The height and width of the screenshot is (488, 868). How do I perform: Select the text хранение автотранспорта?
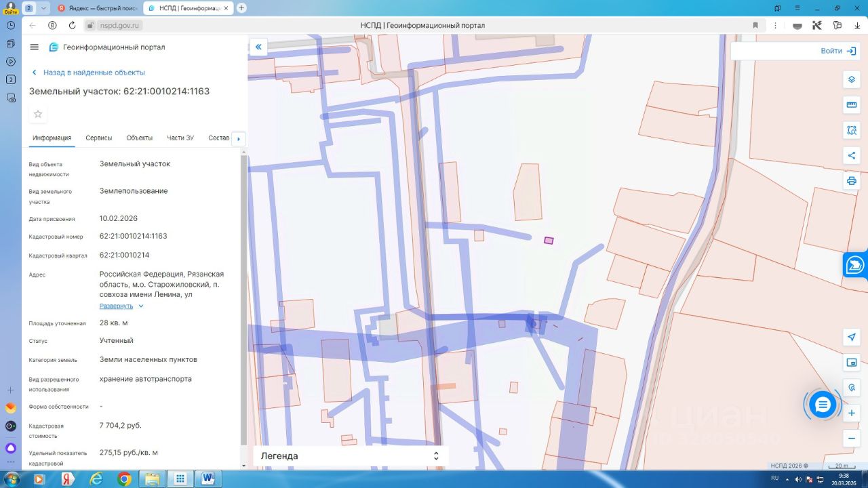point(146,379)
